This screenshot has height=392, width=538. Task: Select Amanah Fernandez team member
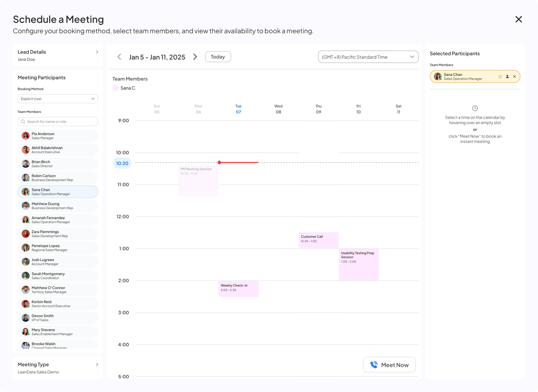[x=58, y=220]
